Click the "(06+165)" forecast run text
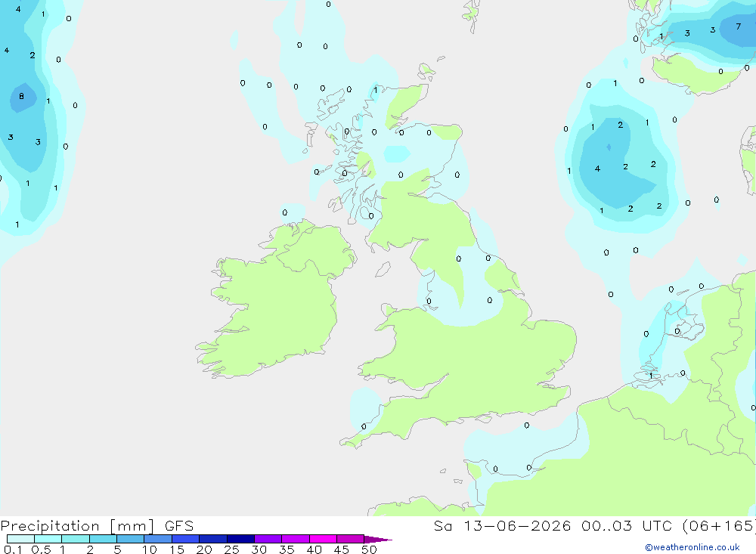The width and height of the screenshot is (756, 554). tap(719, 525)
